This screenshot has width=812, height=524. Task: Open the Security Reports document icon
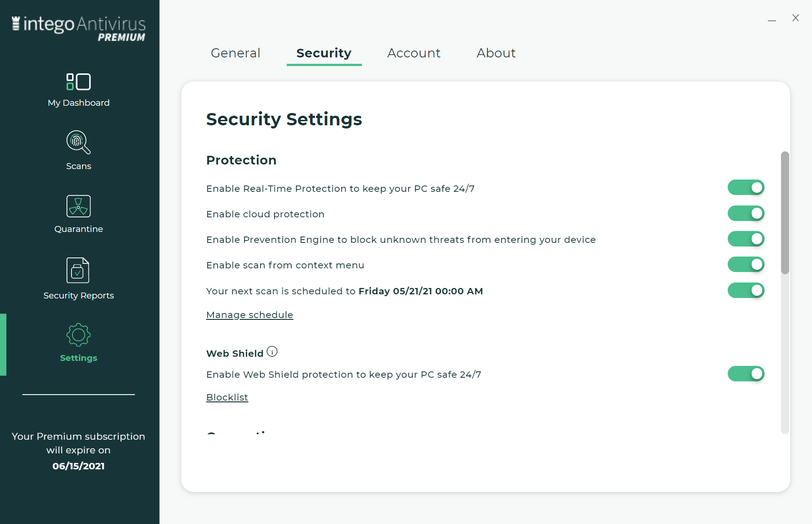(78, 270)
